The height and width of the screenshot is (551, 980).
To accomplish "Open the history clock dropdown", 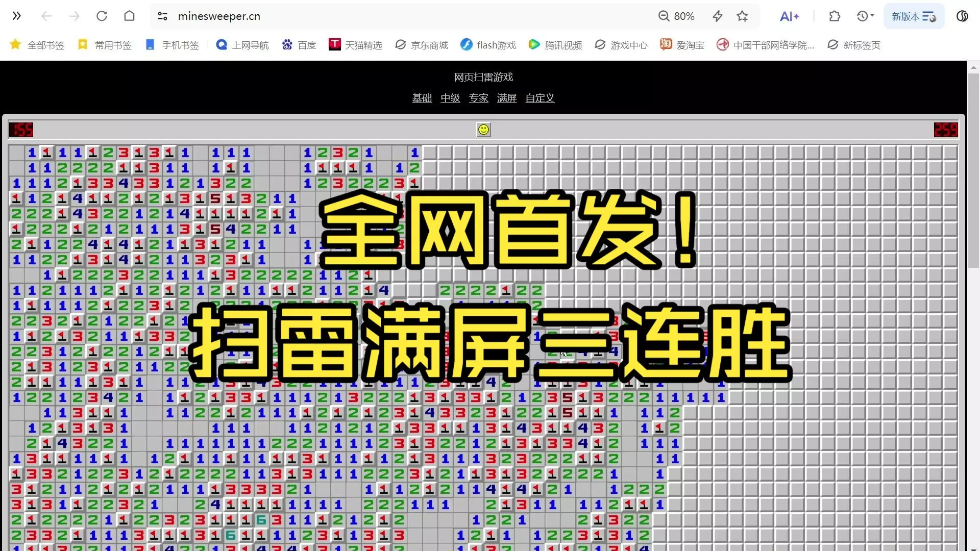I will pyautogui.click(x=865, y=16).
